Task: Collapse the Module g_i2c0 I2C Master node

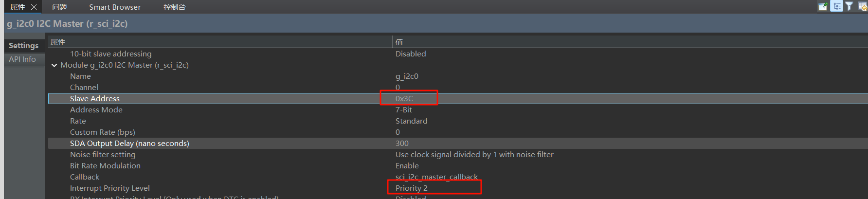Action: [x=54, y=65]
